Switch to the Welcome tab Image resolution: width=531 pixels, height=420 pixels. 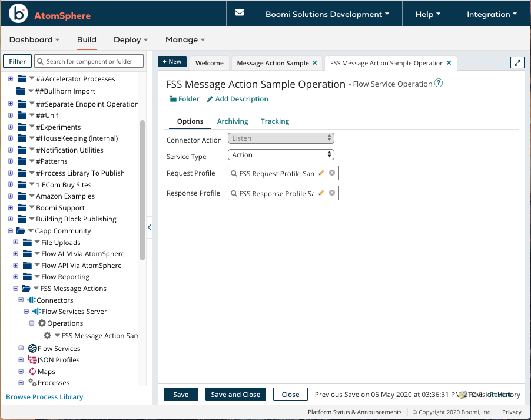[210, 63]
